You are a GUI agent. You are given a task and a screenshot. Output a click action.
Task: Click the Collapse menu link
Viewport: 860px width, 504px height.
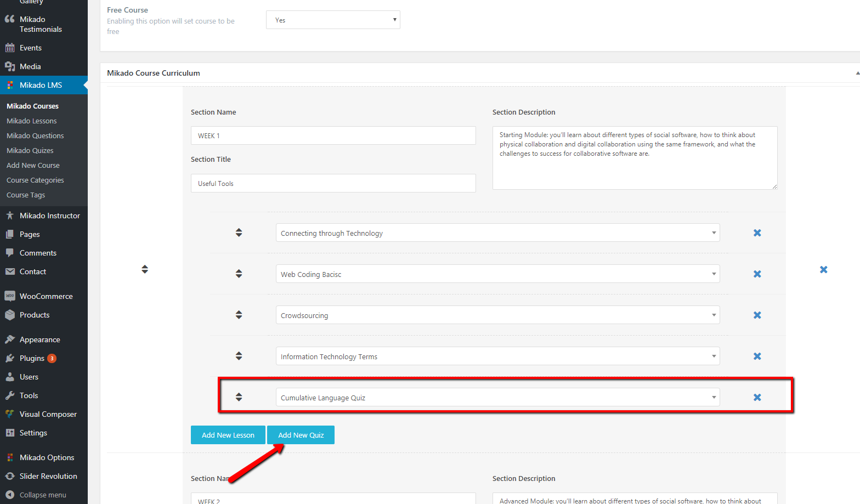43,495
